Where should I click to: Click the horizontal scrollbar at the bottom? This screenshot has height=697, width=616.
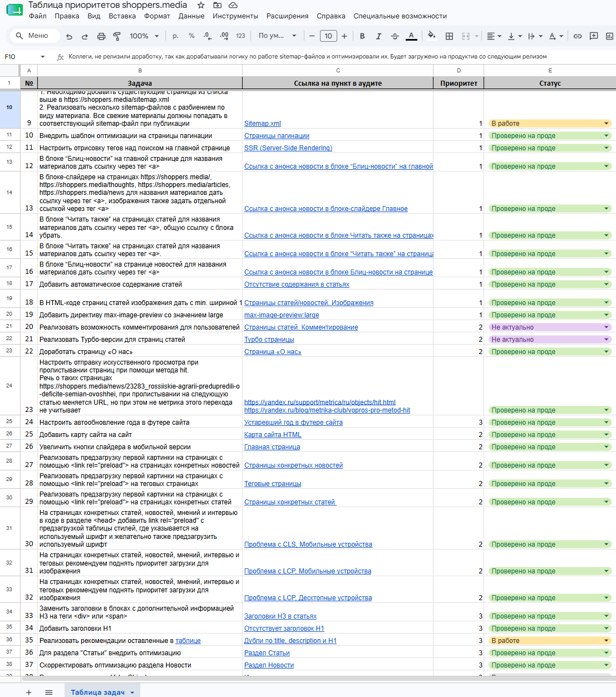[317, 679]
